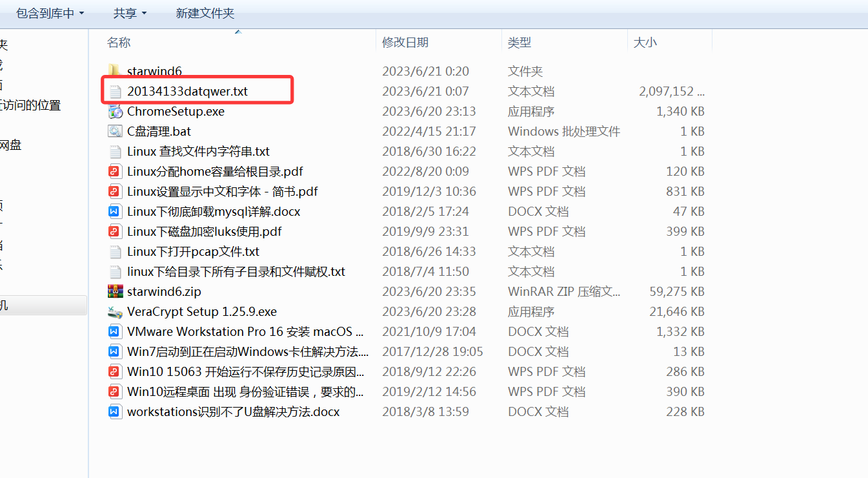Click the type text Windows 批处理文件
Screen dimensions: 868x478
click(x=564, y=131)
